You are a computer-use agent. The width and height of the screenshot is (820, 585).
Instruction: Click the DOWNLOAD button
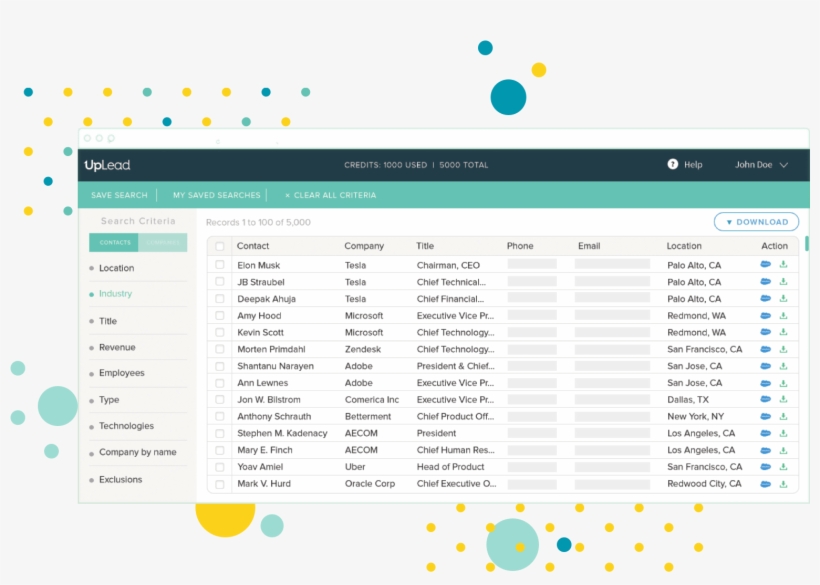point(756,221)
